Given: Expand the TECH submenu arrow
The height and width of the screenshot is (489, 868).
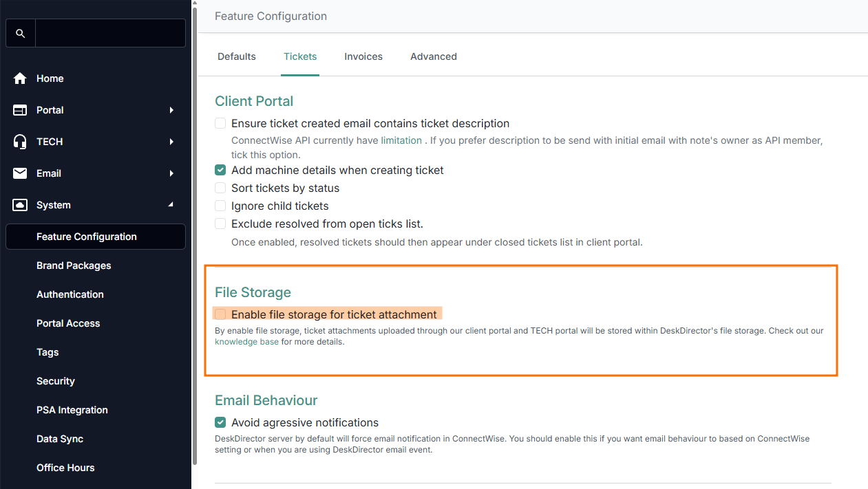Looking at the screenshot, I should (171, 142).
